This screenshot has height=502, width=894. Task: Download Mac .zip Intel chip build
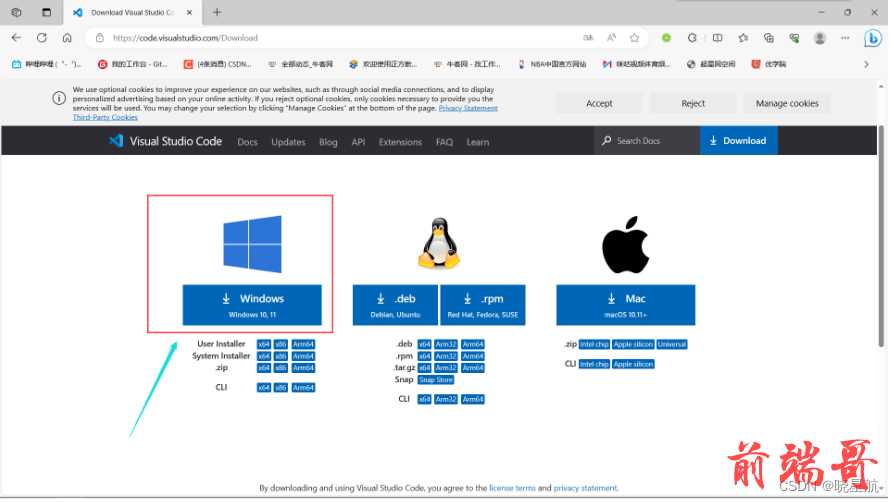coord(594,345)
